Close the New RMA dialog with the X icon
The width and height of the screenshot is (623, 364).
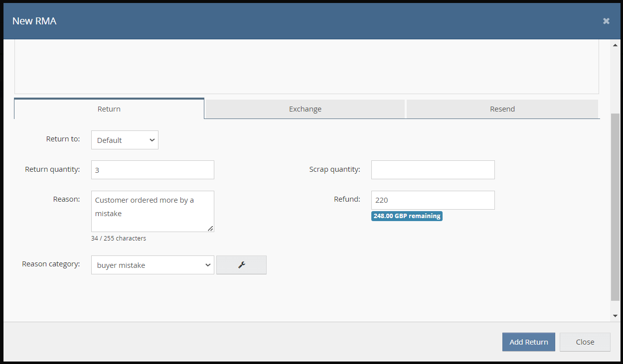pyautogui.click(x=606, y=21)
